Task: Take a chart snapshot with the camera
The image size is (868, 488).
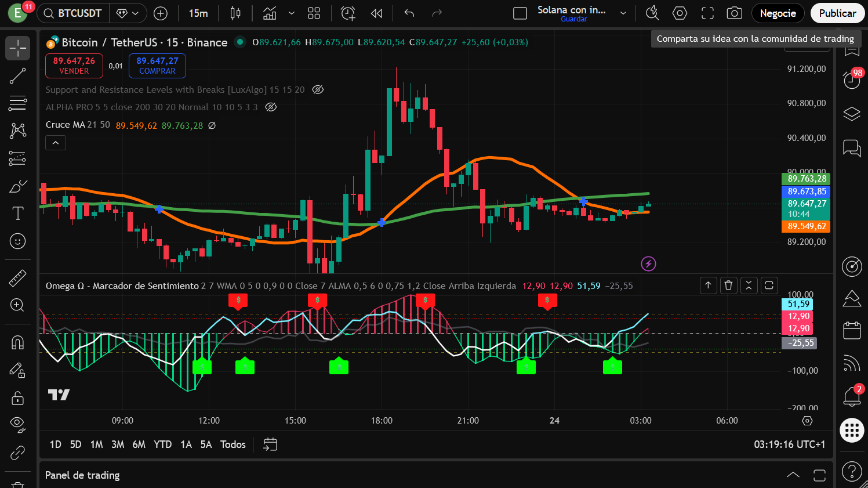Action: tap(734, 13)
